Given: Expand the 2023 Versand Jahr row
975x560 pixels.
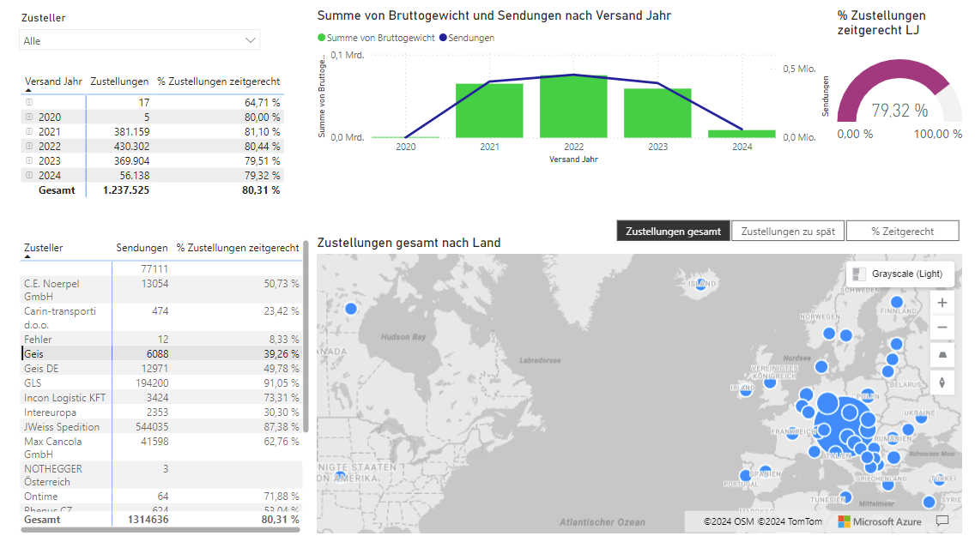Looking at the screenshot, I should click(x=29, y=160).
